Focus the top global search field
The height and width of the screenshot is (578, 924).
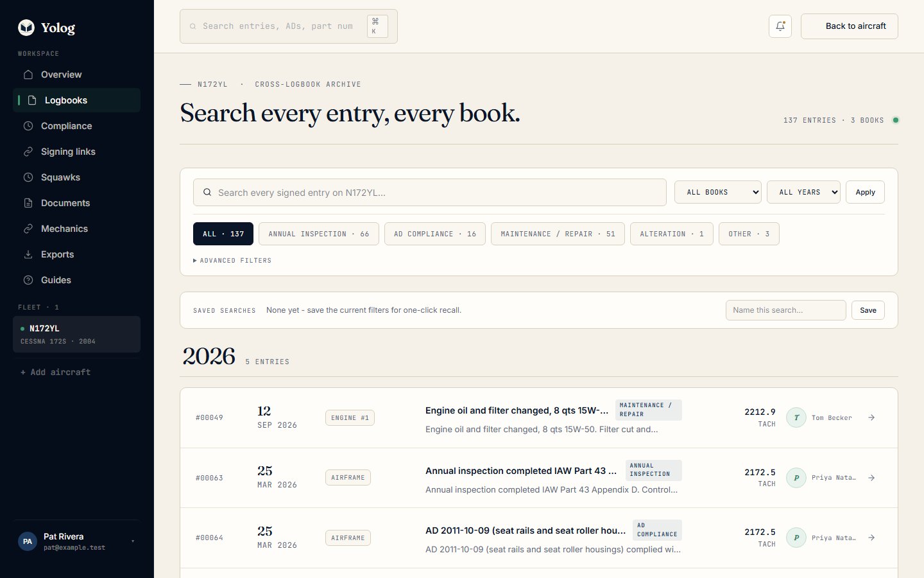tap(289, 26)
